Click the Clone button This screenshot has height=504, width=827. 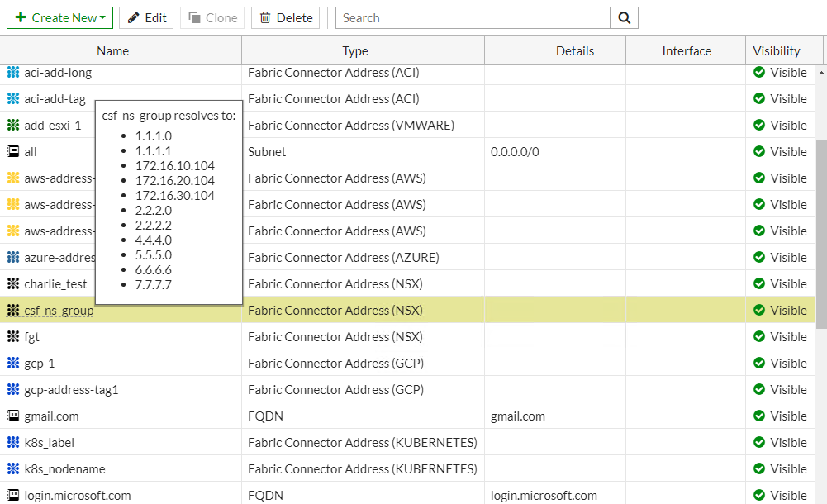[212, 18]
